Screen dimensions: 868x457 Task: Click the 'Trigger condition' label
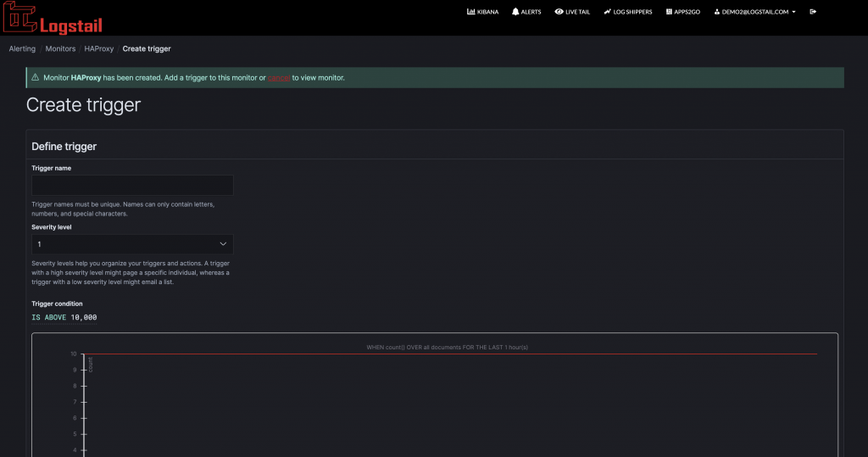(57, 304)
